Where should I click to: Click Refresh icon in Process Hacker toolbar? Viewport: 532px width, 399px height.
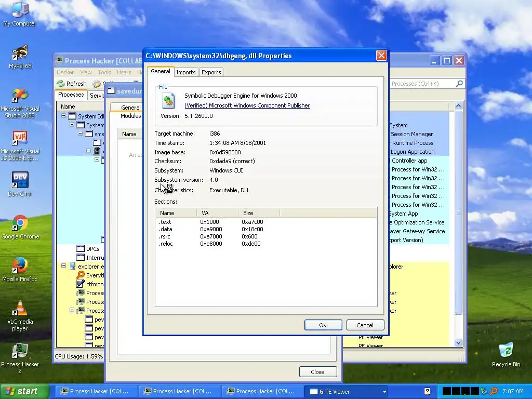pyautogui.click(x=61, y=84)
